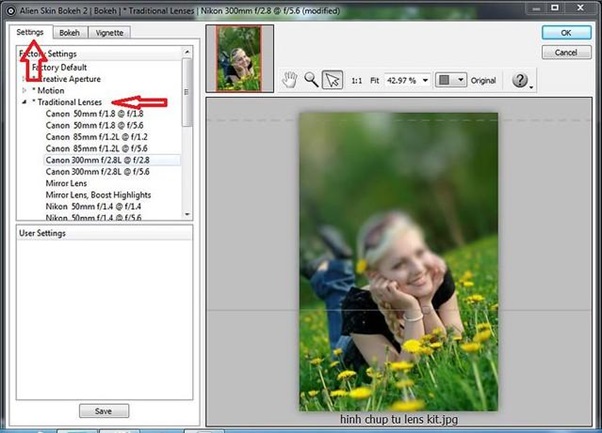Choose Canon 50mm f/1.8 @ f/1.8
The image size is (602, 433).
(94, 114)
